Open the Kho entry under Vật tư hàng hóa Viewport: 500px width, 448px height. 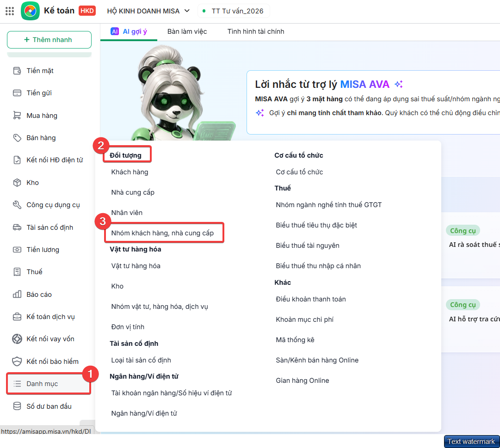tap(117, 286)
